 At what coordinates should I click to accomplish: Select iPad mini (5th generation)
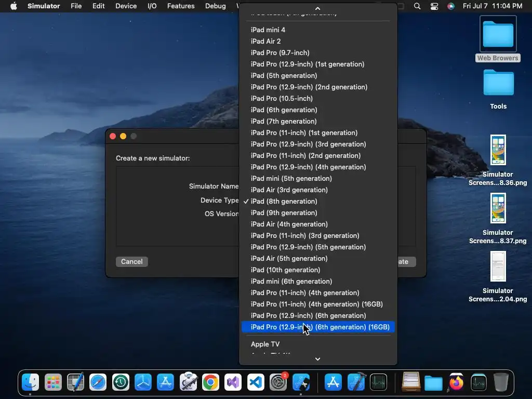[x=318, y=179]
